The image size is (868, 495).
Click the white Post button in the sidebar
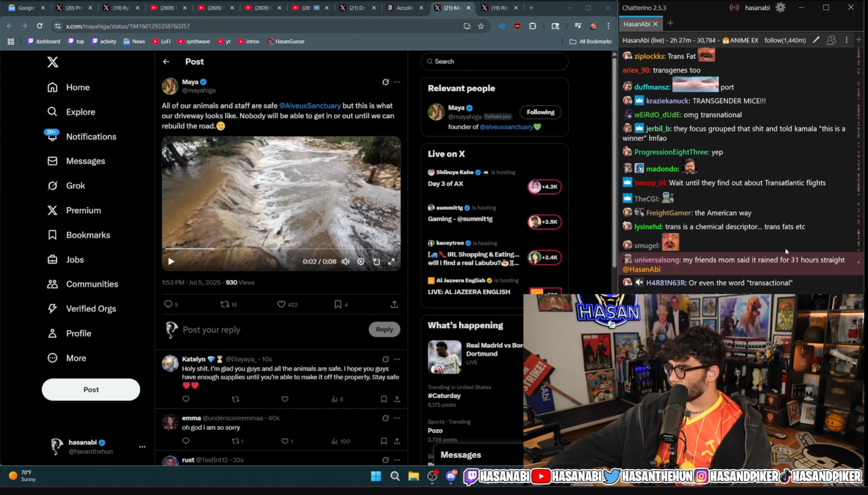point(91,389)
